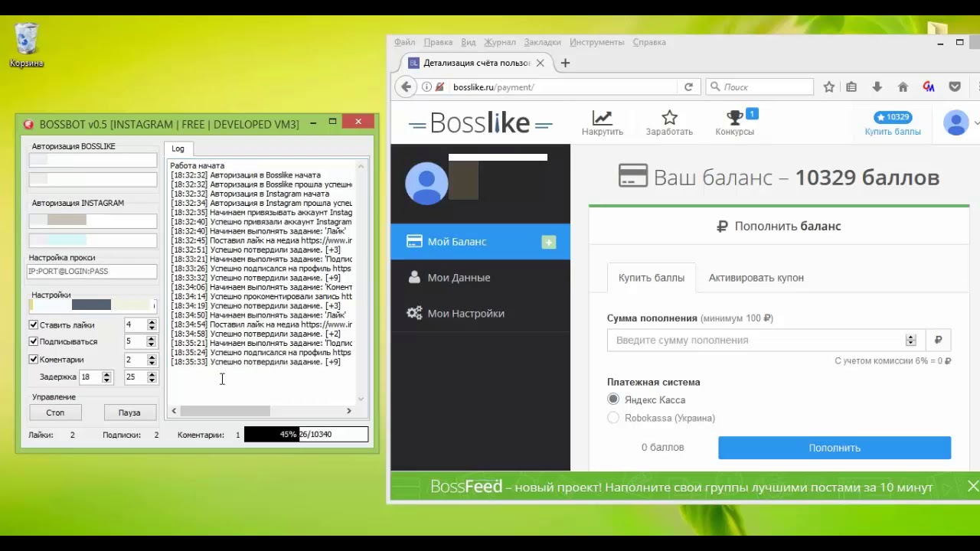Click the sidebar profile avatar picture

(x=426, y=183)
